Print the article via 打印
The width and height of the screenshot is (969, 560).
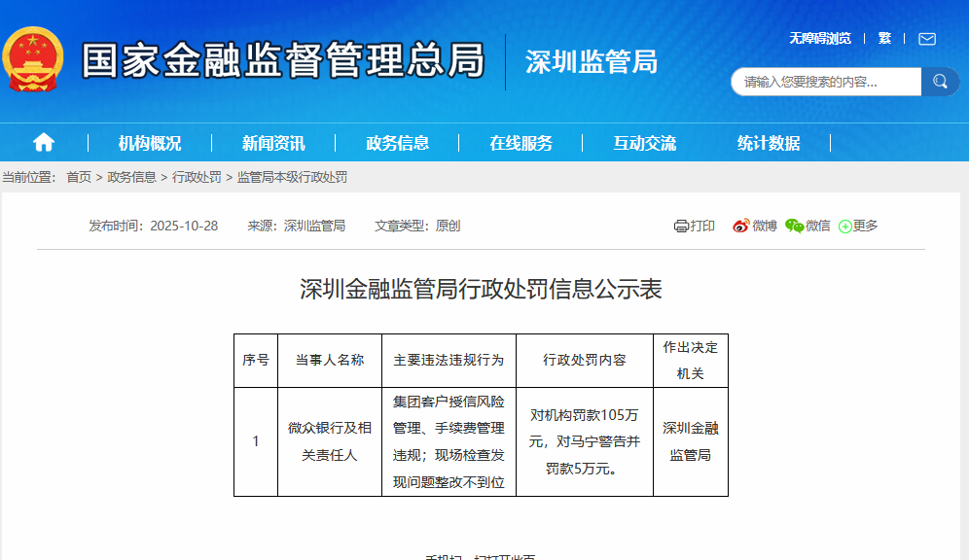[x=694, y=226]
